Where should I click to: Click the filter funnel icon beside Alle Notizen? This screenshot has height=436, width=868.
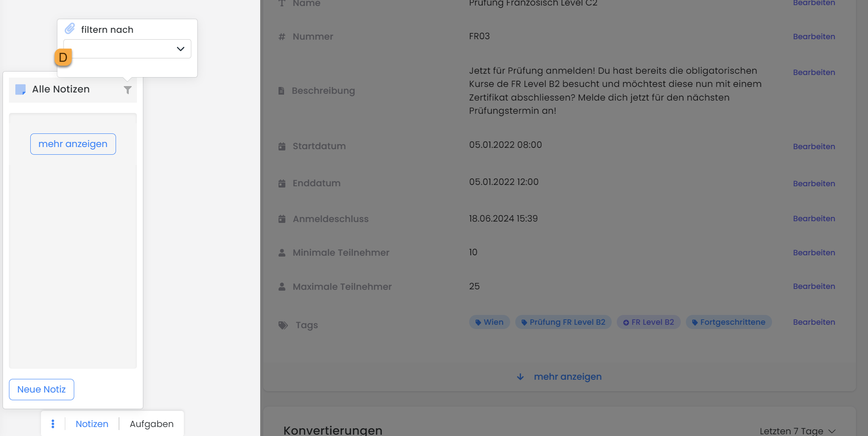[x=128, y=90]
